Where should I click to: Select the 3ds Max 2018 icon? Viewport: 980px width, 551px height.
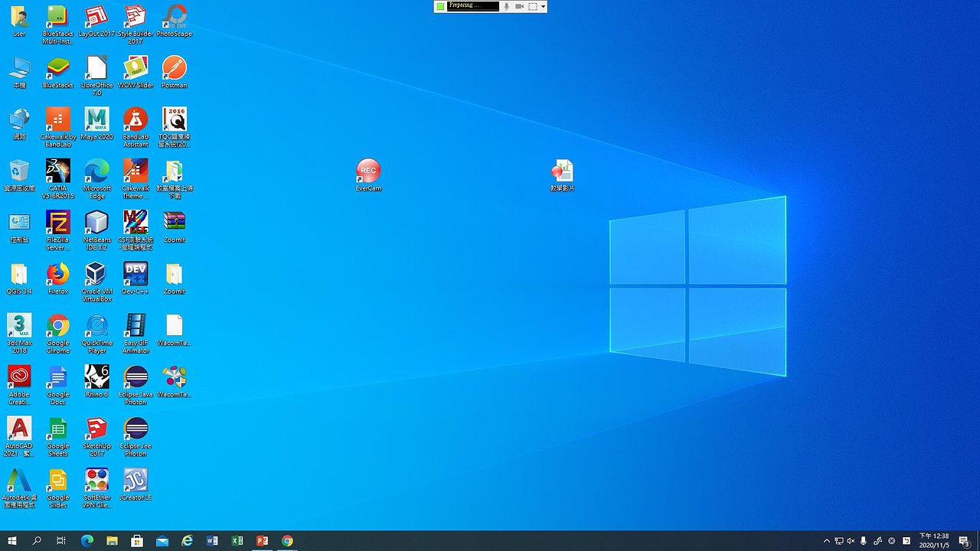(x=19, y=333)
